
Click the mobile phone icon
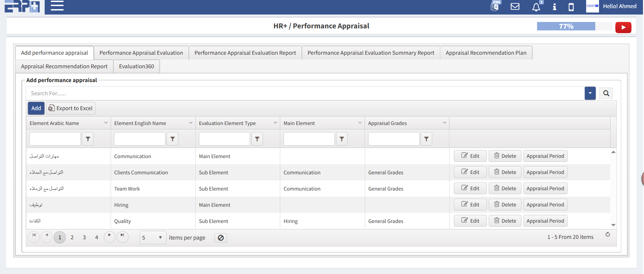click(571, 7)
